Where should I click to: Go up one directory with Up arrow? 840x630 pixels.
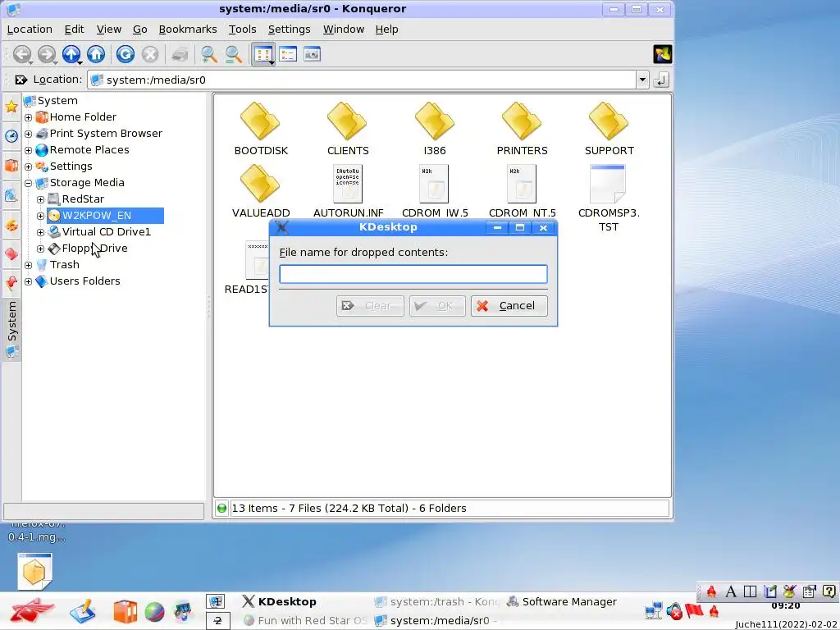click(71, 54)
